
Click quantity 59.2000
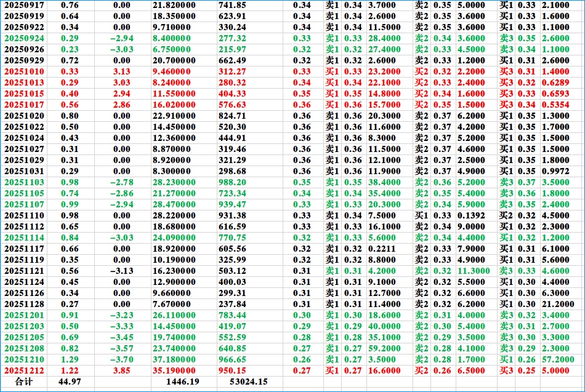384,349
